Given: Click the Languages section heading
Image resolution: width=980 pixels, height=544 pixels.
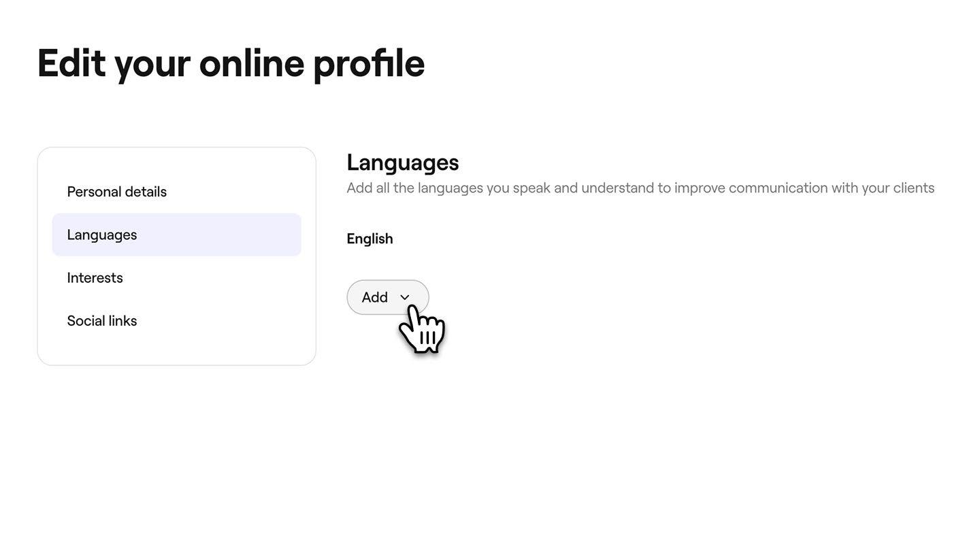Looking at the screenshot, I should pos(402,163).
